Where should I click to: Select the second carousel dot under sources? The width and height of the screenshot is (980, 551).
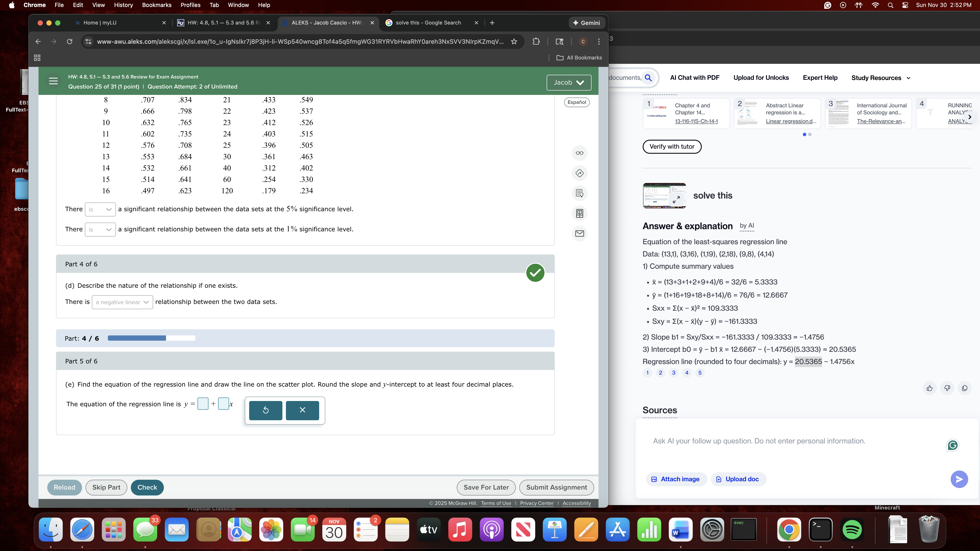tap(810, 134)
